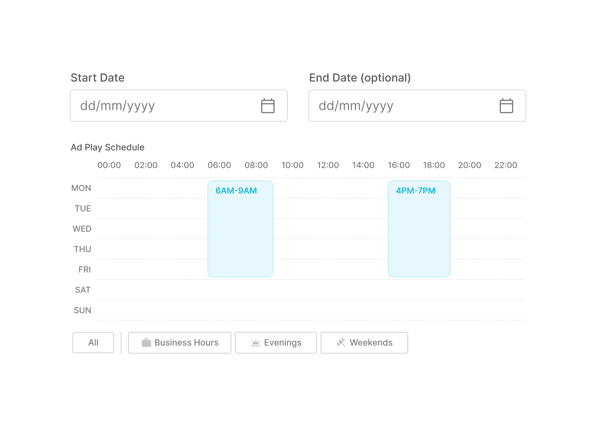Click the SAT row label
Screen dimensions: 600x433
[82, 290]
